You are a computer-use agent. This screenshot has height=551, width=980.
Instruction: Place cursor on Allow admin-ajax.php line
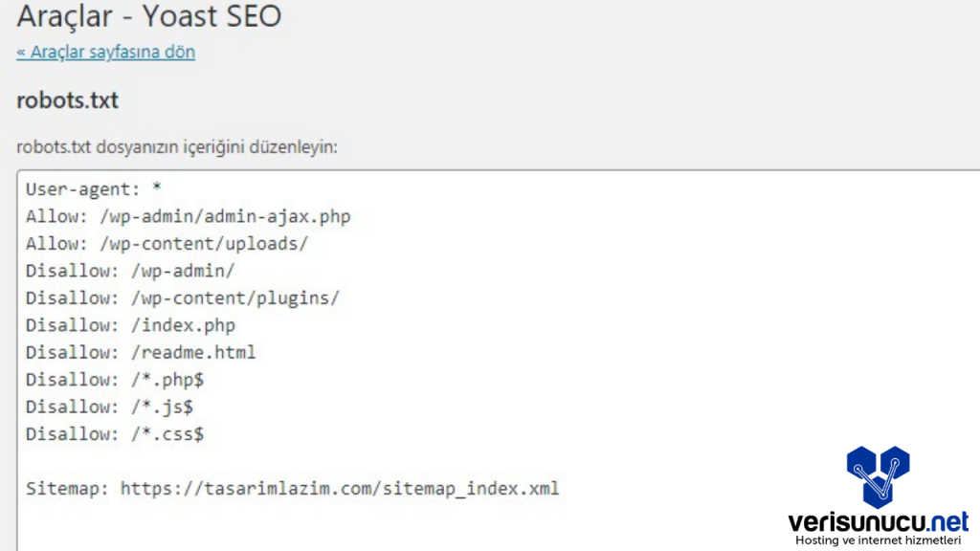click(x=189, y=216)
